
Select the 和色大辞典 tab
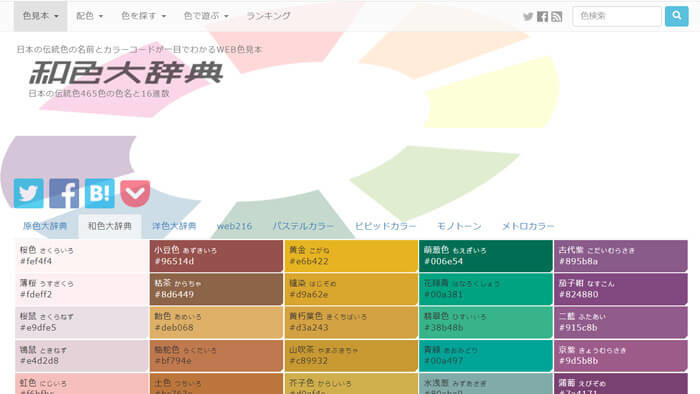tap(110, 226)
